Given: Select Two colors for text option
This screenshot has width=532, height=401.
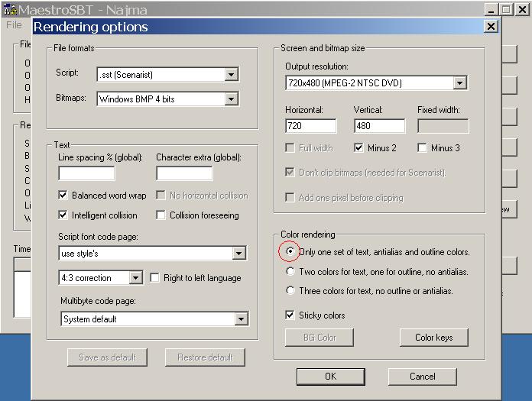Looking at the screenshot, I should tap(290, 271).
